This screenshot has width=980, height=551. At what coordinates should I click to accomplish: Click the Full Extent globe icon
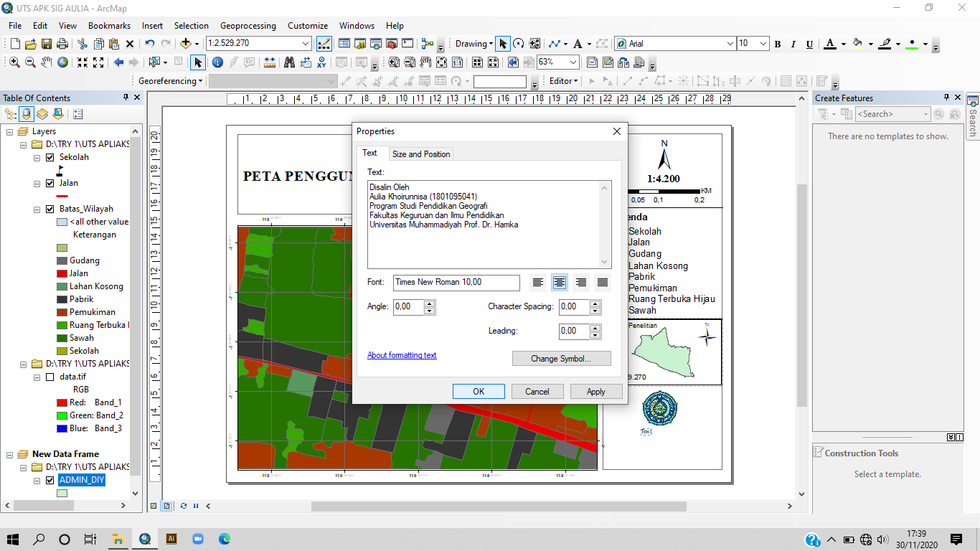[63, 62]
